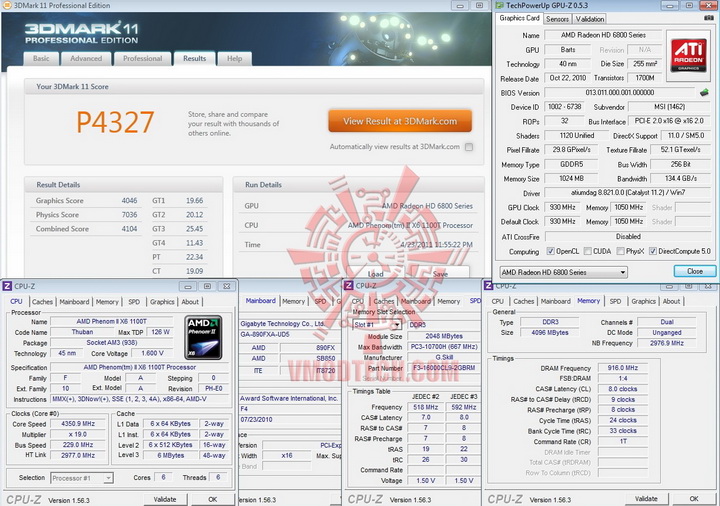The image size is (720, 506).
Task: Open the Professional tab in 3DMark 11
Action: click(x=142, y=59)
